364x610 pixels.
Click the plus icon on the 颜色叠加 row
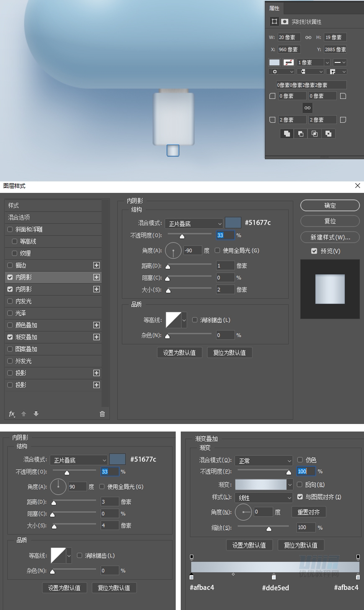click(x=96, y=325)
